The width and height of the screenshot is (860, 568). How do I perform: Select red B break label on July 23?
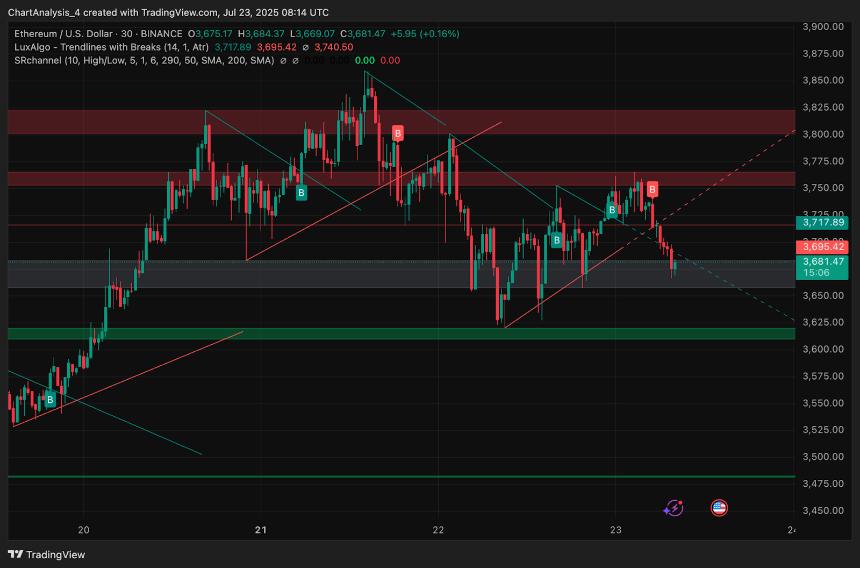point(652,189)
